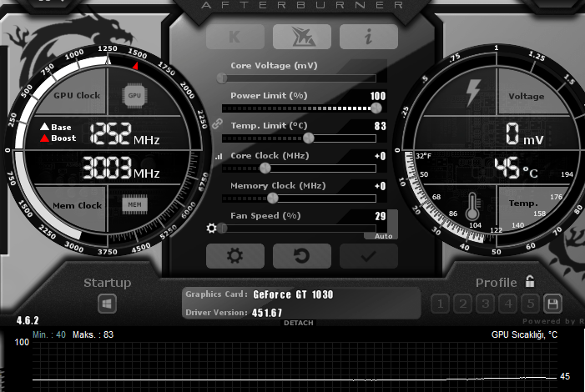The height and width of the screenshot is (392, 585).
Task: Select profile slot 3
Action: click(486, 304)
